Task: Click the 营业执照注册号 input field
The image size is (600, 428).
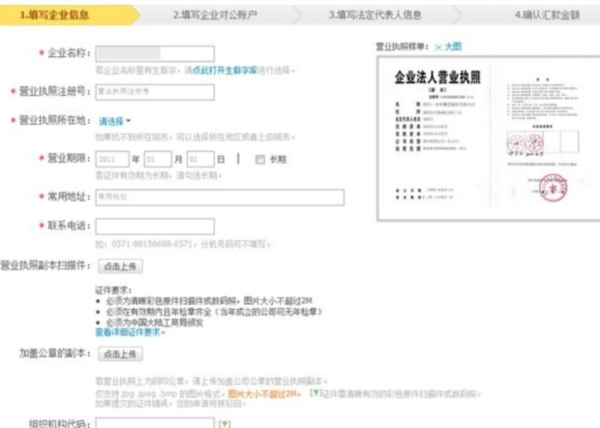Action: [x=155, y=91]
